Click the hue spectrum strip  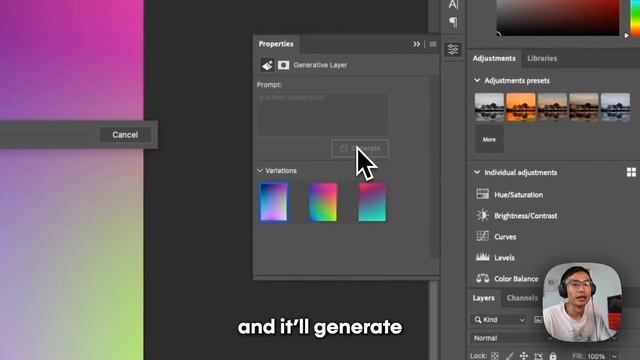[636, 18]
